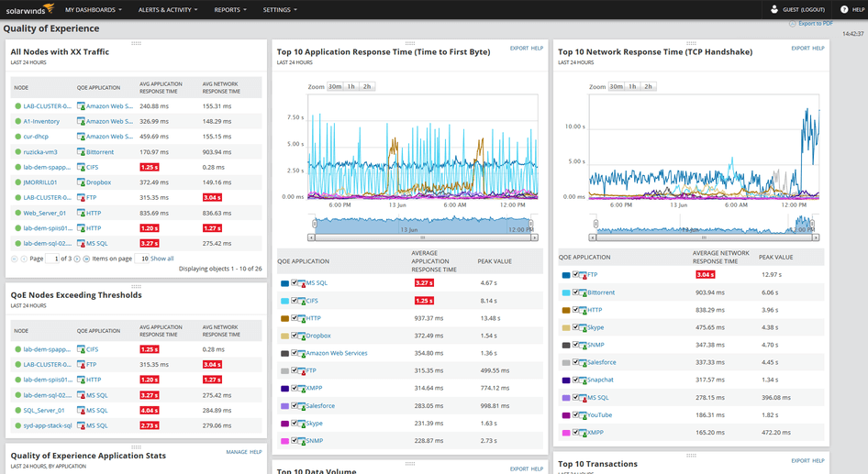Toggle the FTP checkbox in Network Response legend
Screen dimensions: 868x474
tap(575, 275)
